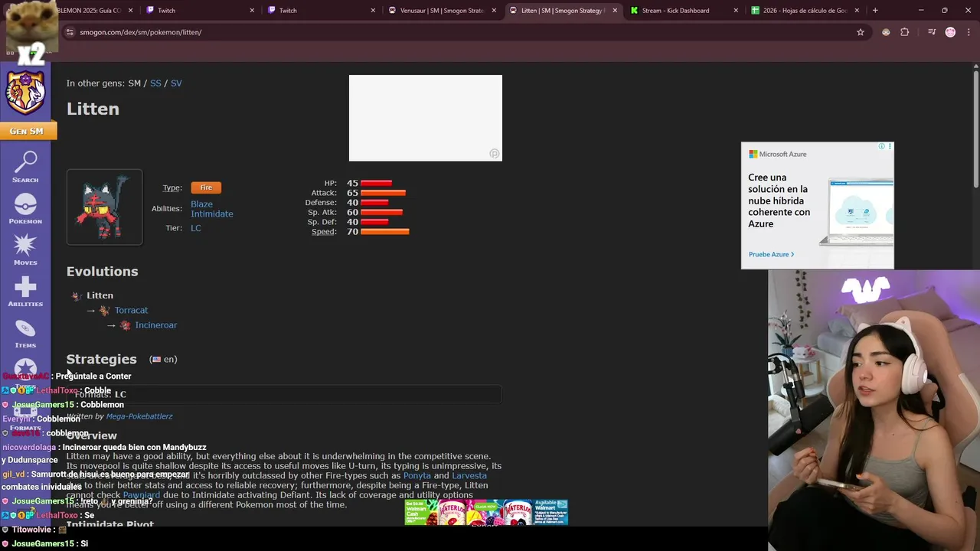Click the site info icon in address bar
Viewport: 980px width, 551px height.
[x=70, y=32]
